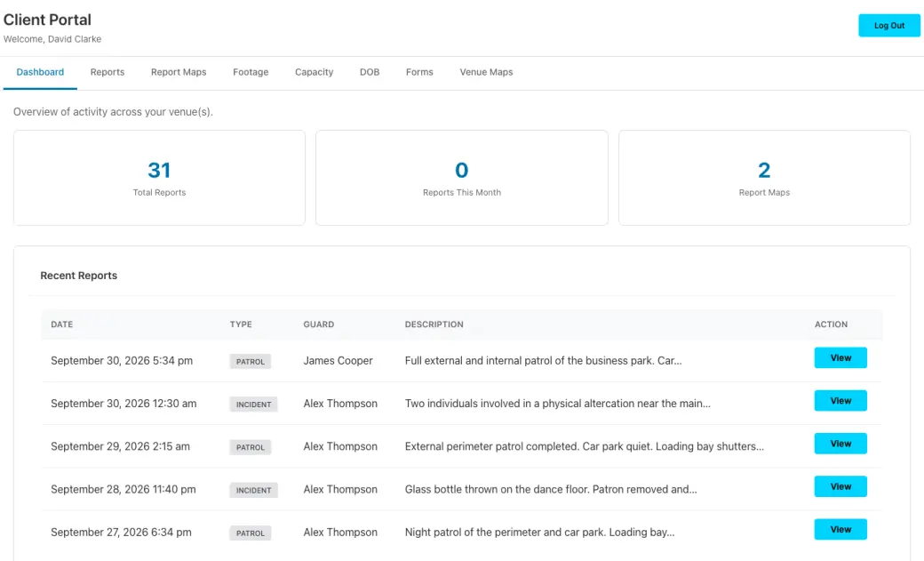View the September 27 night patrol report
The height and width of the screenshot is (561, 924).
[x=840, y=529]
